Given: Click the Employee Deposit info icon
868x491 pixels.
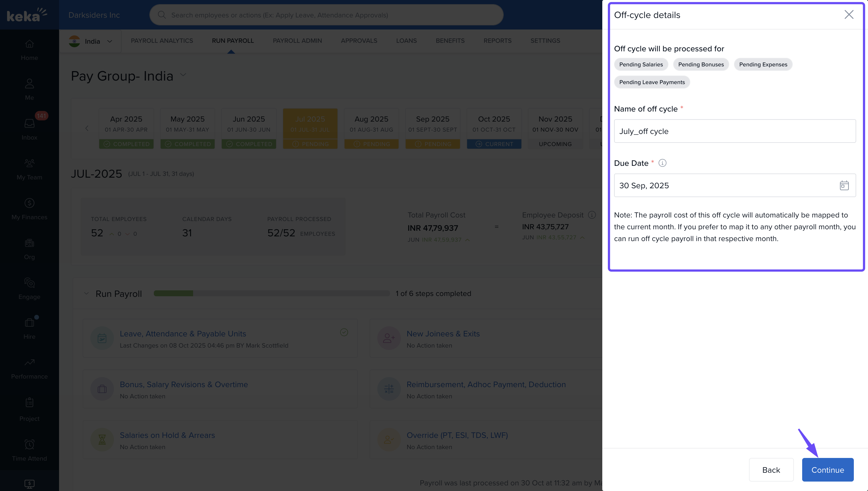Looking at the screenshot, I should tap(592, 215).
